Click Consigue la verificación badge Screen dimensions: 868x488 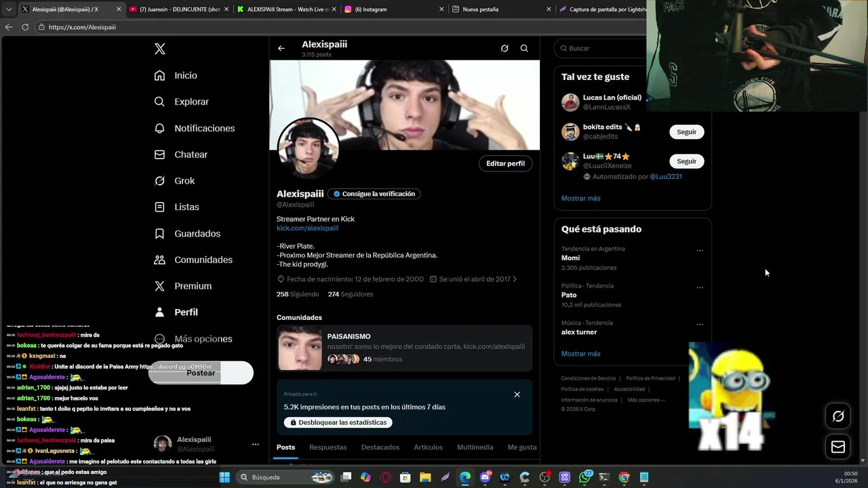374,194
